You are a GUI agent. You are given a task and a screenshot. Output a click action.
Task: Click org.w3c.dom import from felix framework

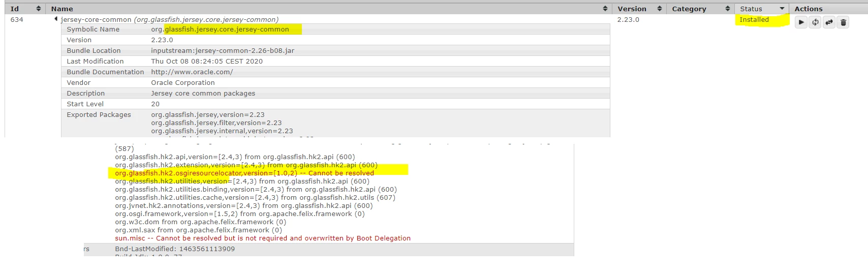tap(200, 222)
